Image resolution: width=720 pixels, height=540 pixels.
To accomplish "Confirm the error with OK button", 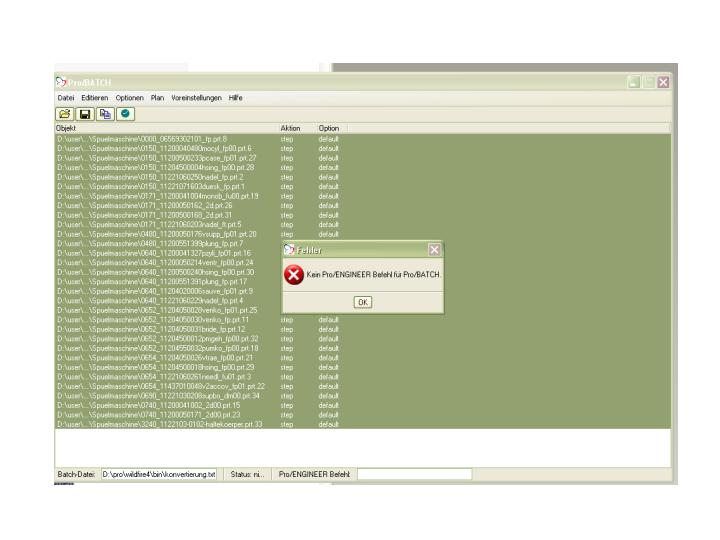I will 363,302.
